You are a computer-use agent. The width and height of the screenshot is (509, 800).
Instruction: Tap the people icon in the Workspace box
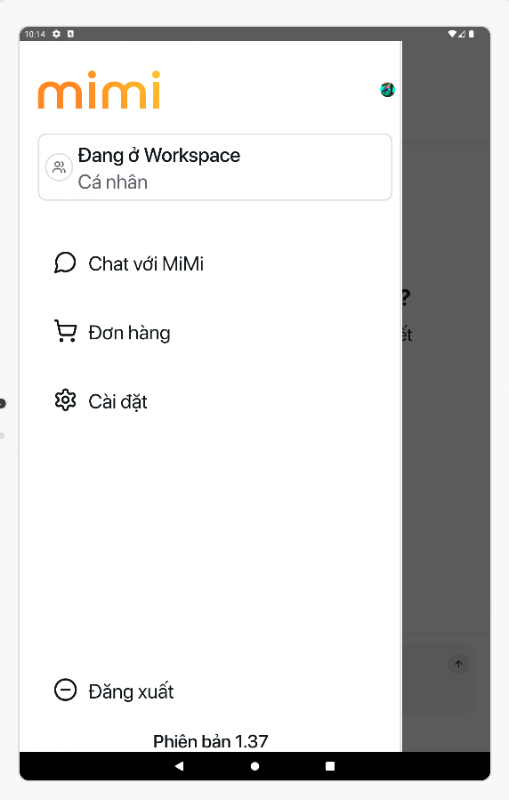pyautogui.click(x=59, y=167)
